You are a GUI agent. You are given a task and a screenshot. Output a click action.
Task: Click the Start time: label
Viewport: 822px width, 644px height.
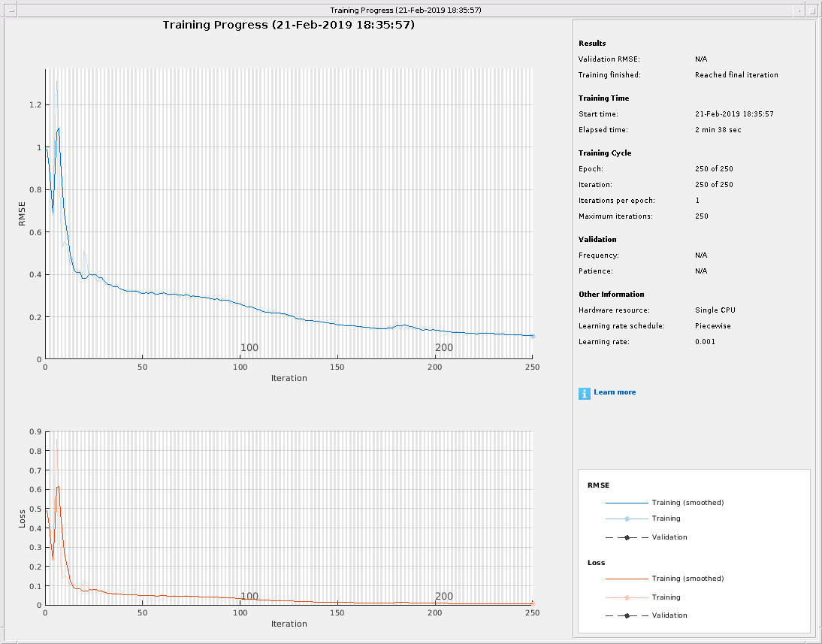(x=598, y=113)
